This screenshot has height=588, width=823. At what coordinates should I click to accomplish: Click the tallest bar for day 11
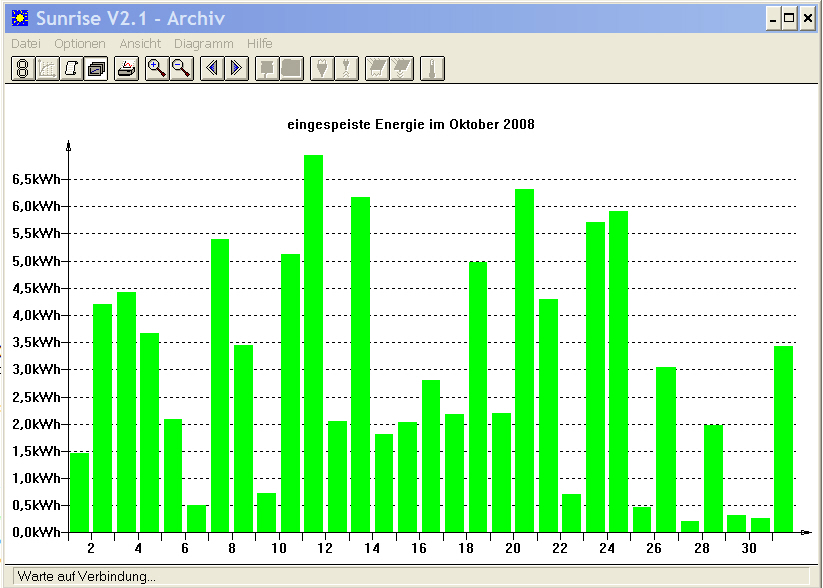[x=314, y=343]
